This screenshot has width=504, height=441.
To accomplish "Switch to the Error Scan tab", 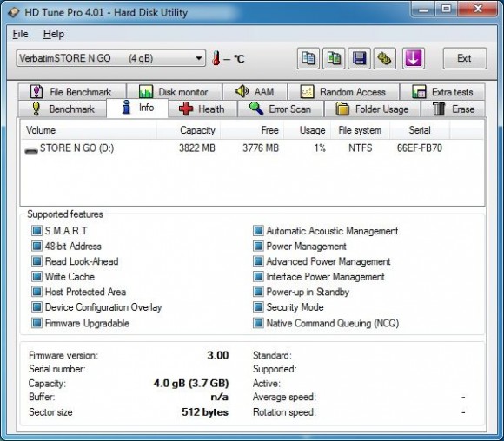I will pyautogui.click(x=281, y=109).
